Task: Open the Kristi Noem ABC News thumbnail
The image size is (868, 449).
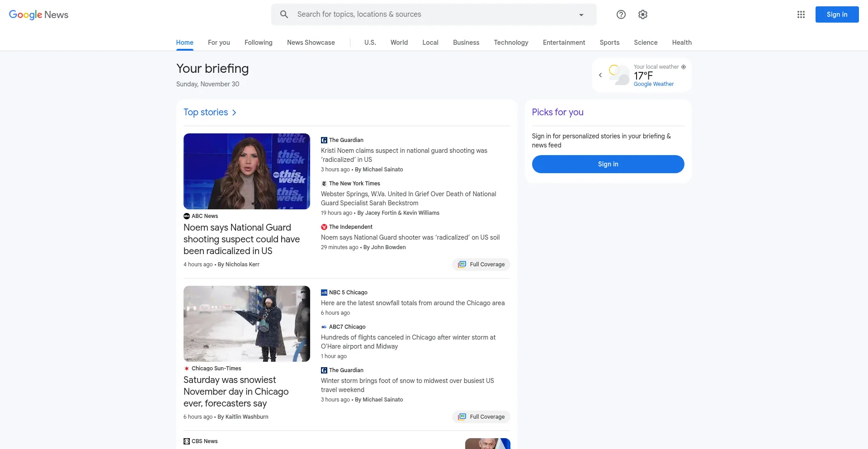Action: [x=247, y=171]
